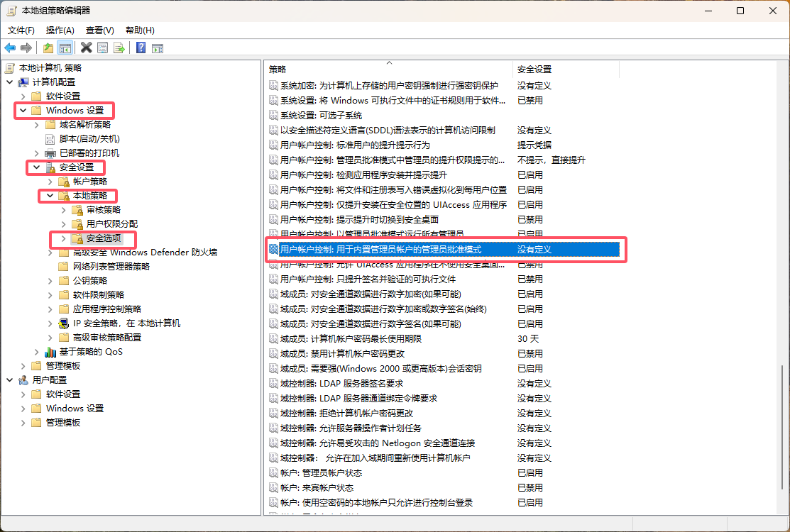Expand the 软件限制策略 node
This screenshot has width=790, height=532.
point(50,295)
